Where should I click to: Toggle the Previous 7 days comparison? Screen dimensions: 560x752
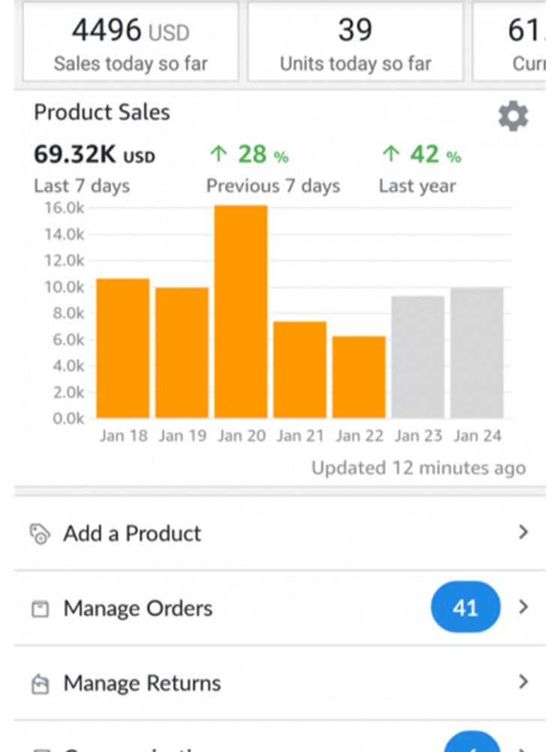274,186
